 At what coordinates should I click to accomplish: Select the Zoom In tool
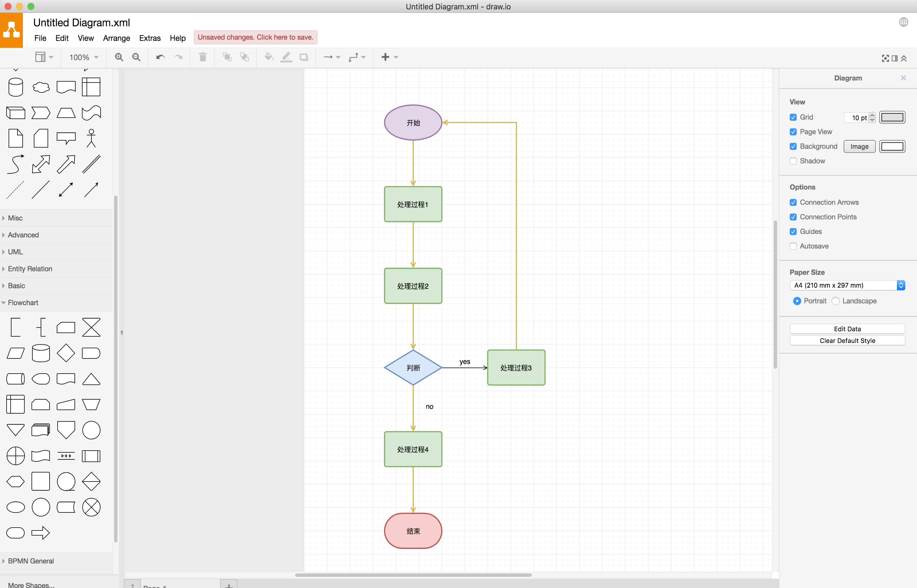click(x=119, y=57)
